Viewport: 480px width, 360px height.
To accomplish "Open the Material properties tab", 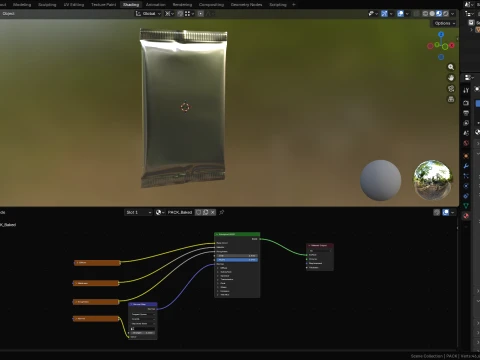I will click(x=466, y=216).
